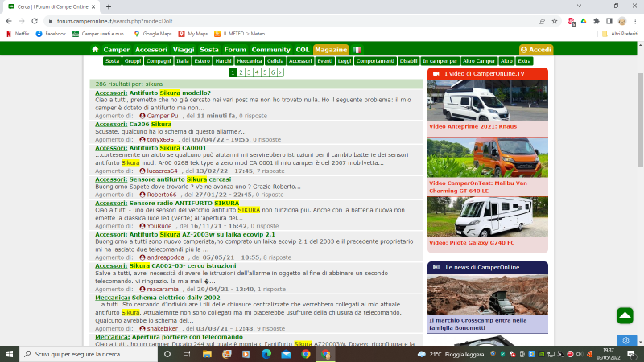Select the Meccanica forum category button
This screenshot has width=644, height=362.
coord(249,61)
